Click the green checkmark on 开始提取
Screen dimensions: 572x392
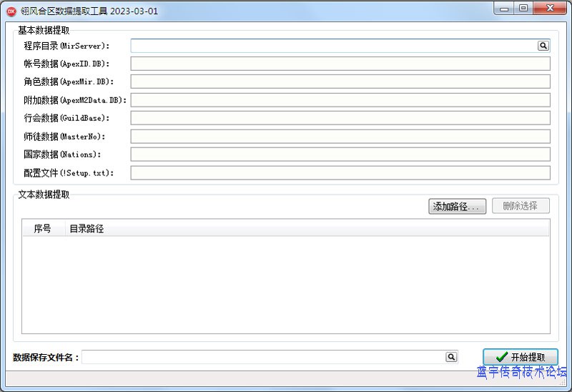click(502, 357)
